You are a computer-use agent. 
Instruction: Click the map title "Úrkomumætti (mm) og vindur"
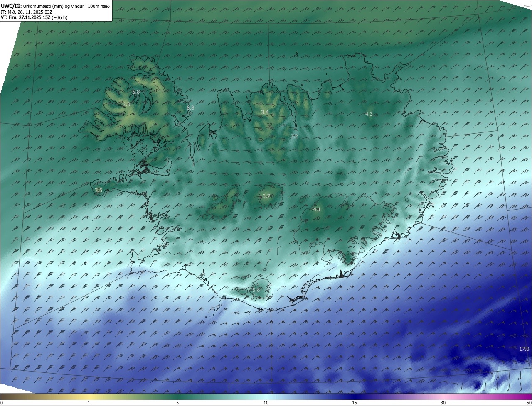click(53, 6)
